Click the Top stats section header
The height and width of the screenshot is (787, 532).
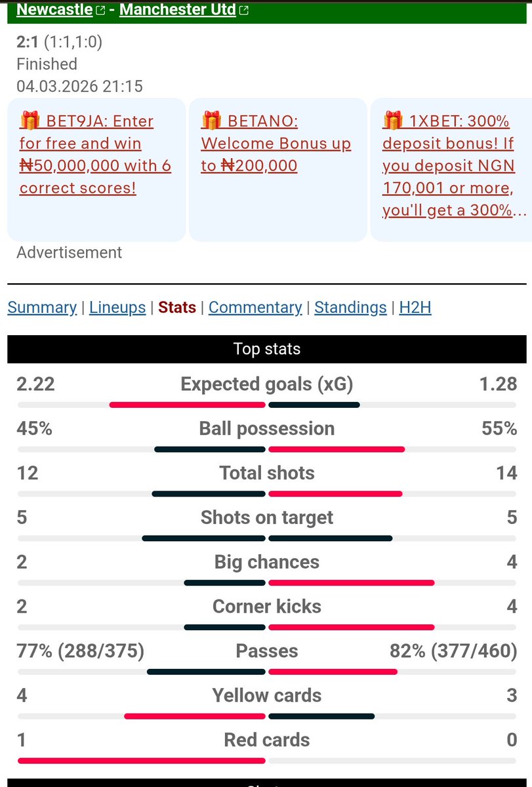266,349
